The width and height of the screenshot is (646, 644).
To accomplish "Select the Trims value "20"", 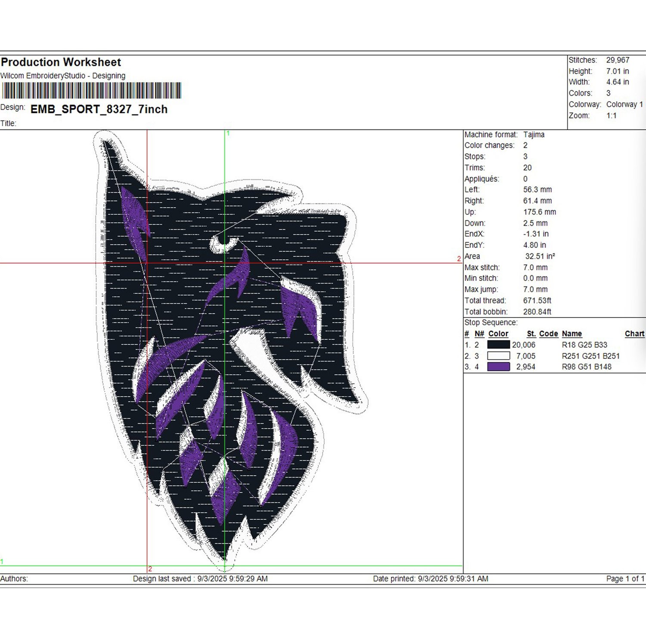I will (x=528, y=168).
